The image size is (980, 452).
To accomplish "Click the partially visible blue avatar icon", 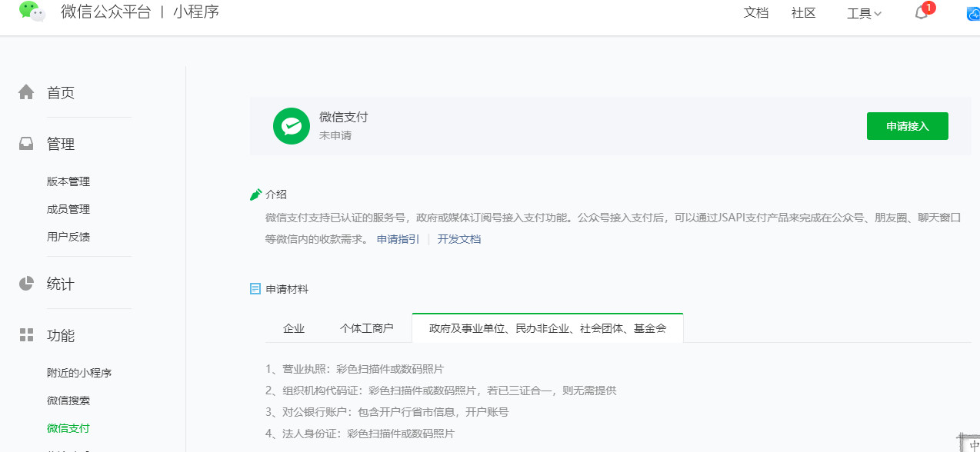I will click(x=973, y=13).
